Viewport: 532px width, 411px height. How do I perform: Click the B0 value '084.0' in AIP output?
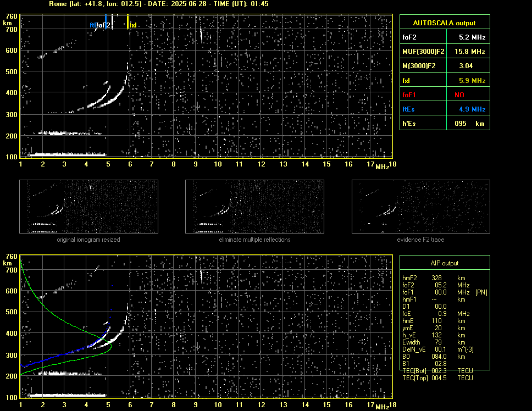(439, 357)
